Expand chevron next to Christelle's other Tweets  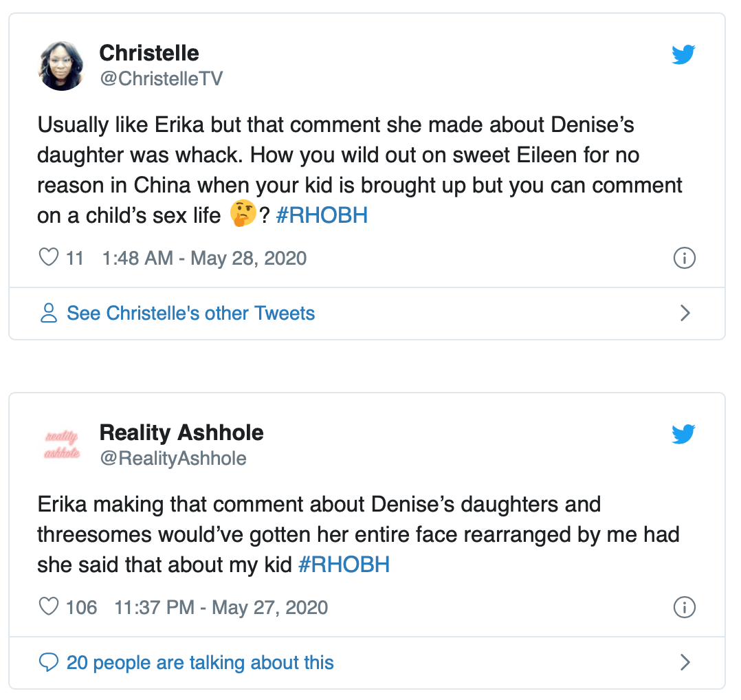(685, 314)
